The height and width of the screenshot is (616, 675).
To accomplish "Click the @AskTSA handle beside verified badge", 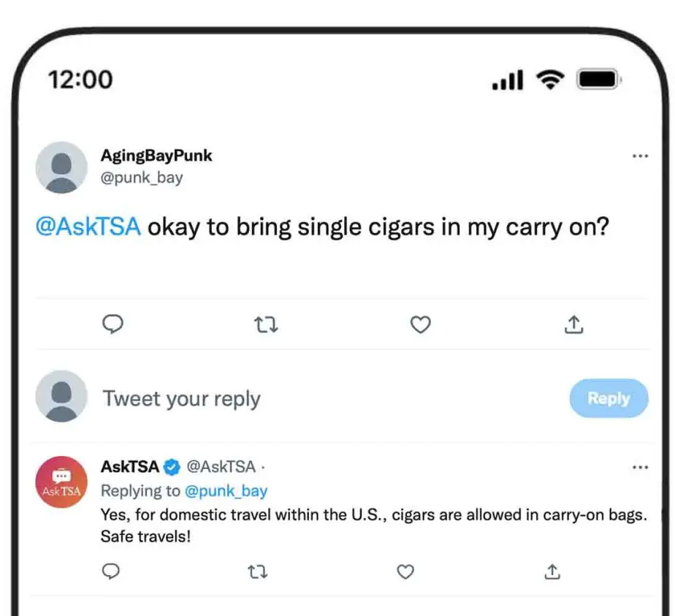I will [x=221, y=467].
